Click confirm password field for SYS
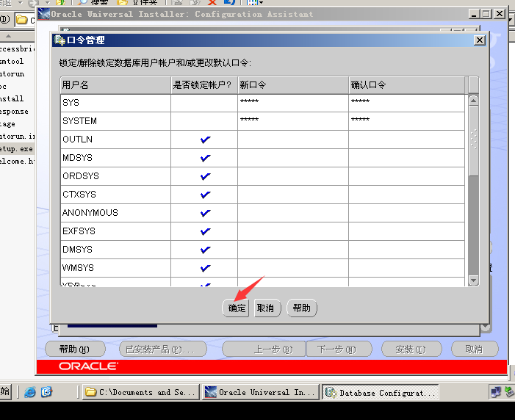Image resolution: width=515 pixels, height=420 pixels. tap(406, 103)
